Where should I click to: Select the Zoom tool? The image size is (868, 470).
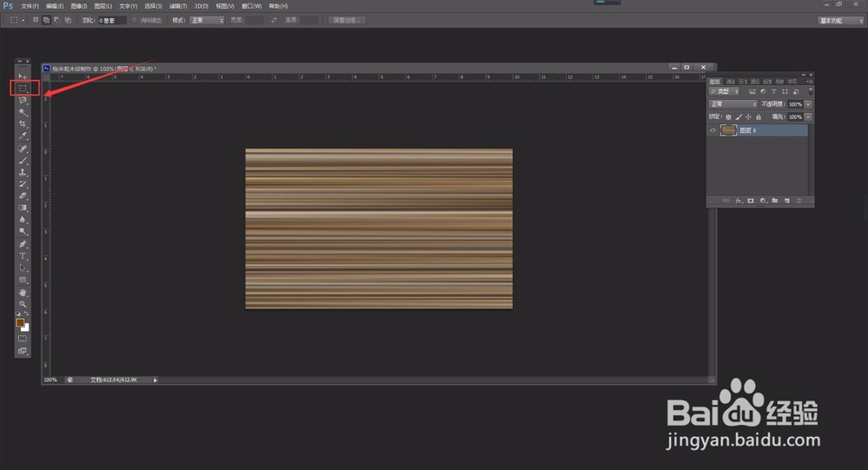pyautogui.click(x=23, y=304)
